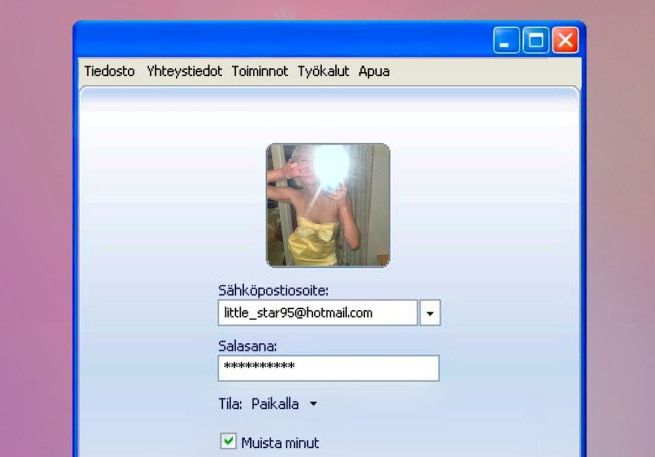Open the Toiminnot menu
This screenshot has width=655, height=457.
pos(260,71)
